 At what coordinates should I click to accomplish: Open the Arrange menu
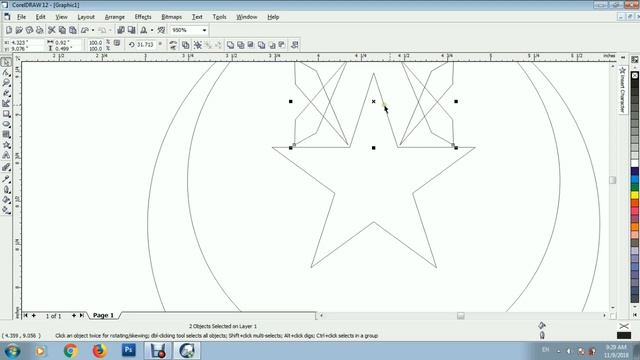click(115, 17)
